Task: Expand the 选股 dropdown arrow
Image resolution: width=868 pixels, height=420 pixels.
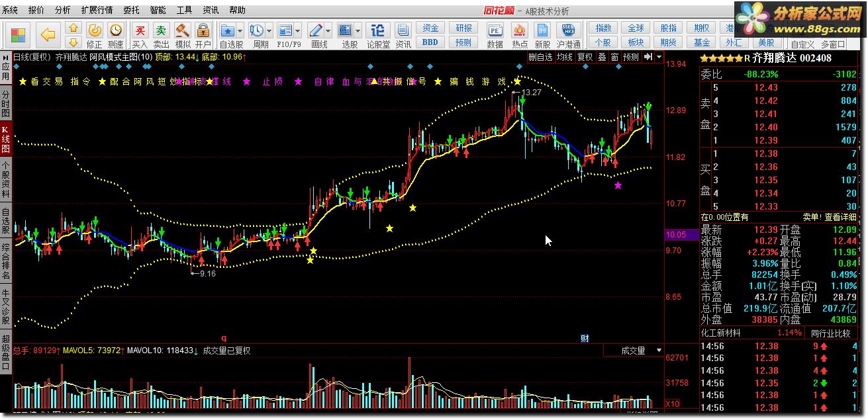Action: click(x=358, y=30)
